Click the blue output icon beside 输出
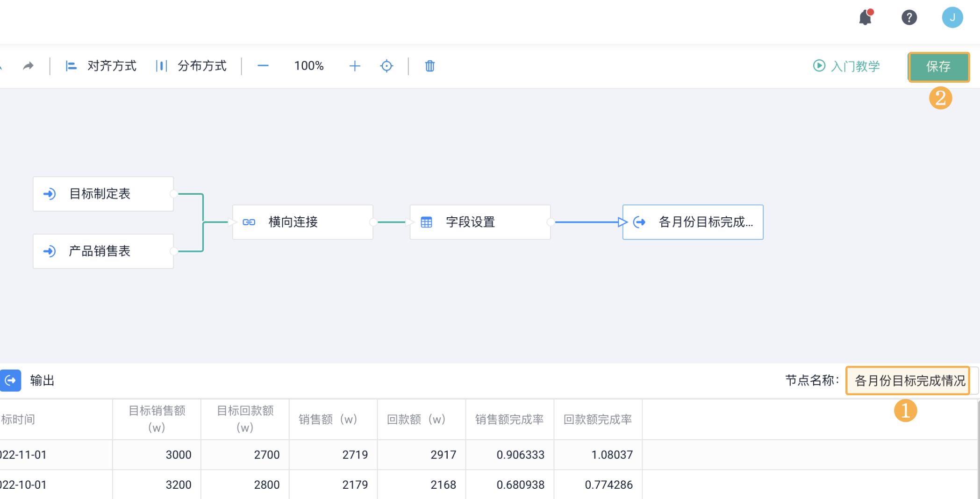The image size is (980, 499). [10, 380]
